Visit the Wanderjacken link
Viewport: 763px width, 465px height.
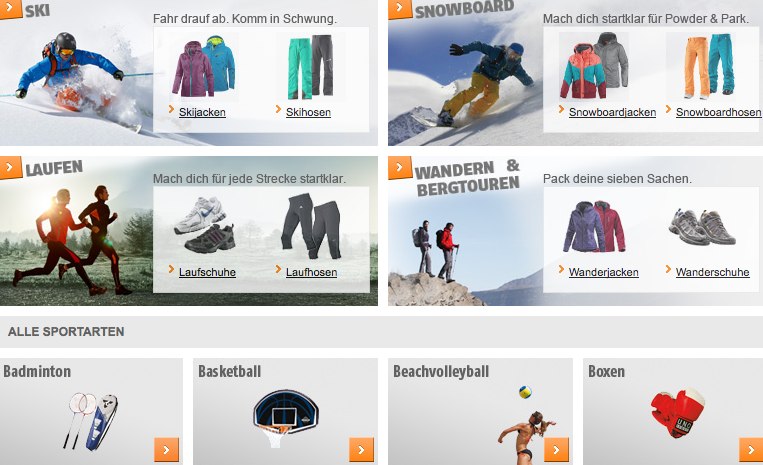pos(603,272)
